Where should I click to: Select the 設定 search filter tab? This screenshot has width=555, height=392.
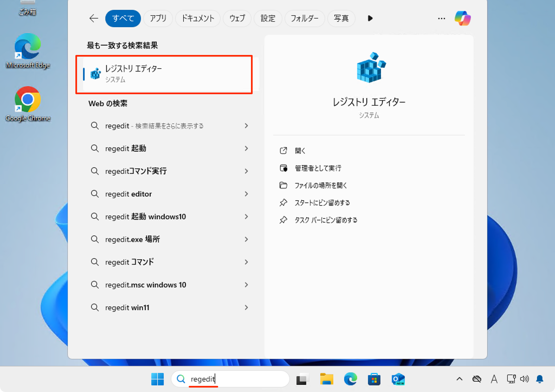[268, 18]
